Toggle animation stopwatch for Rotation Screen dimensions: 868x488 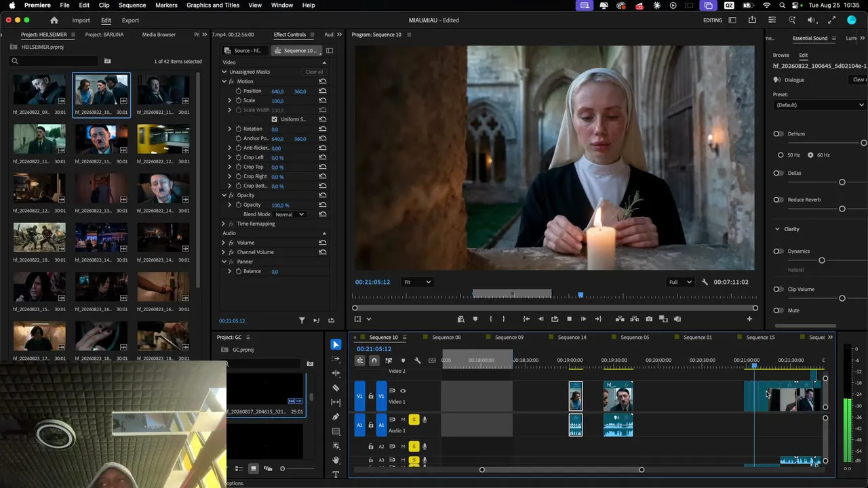238,129
